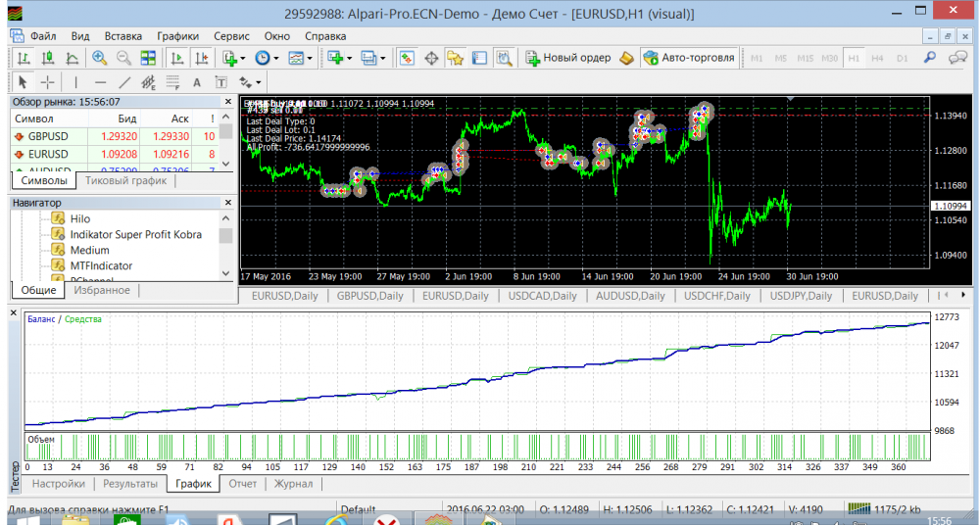Switch to candlestick chart icon
Screen dimensions: 980x525
coord(48,58)
